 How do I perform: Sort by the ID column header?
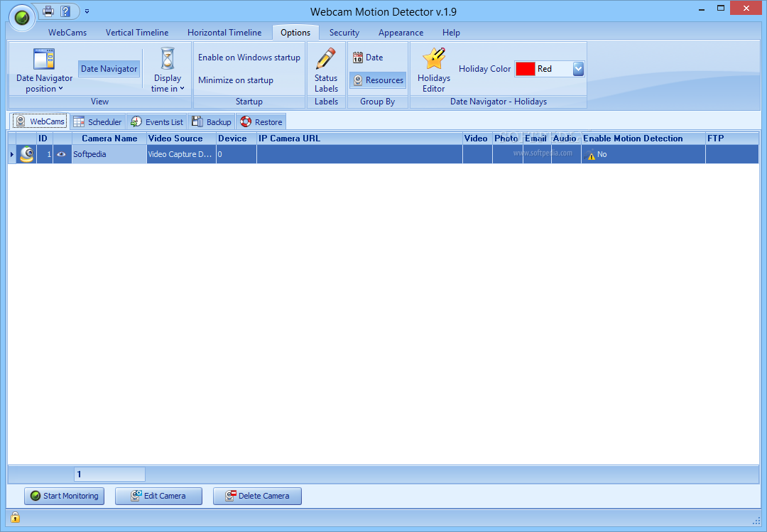point(45,139)
